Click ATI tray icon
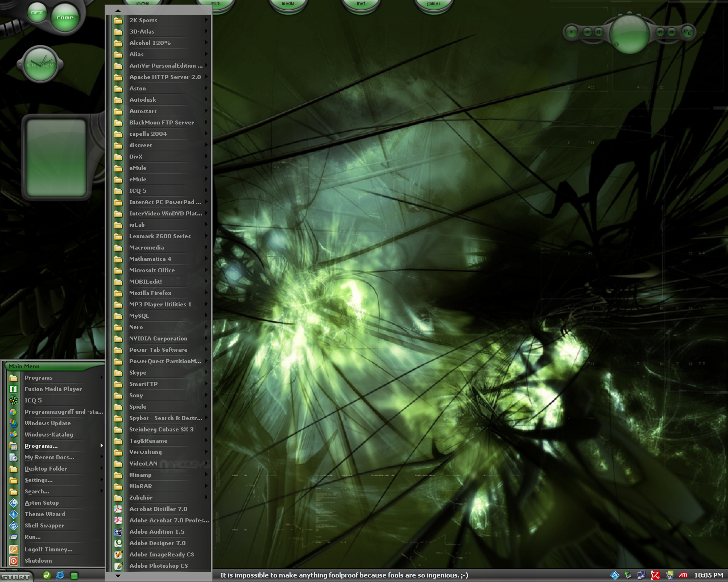 683,575
